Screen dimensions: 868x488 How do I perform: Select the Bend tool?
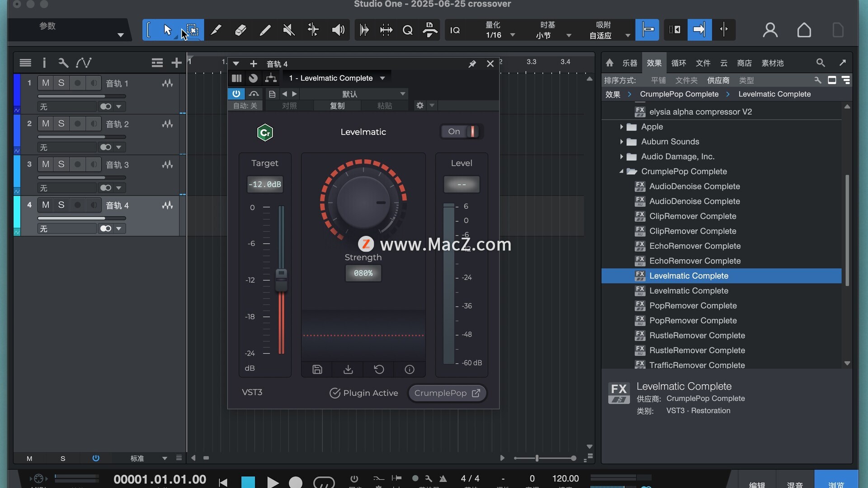(x=313, y=30)
